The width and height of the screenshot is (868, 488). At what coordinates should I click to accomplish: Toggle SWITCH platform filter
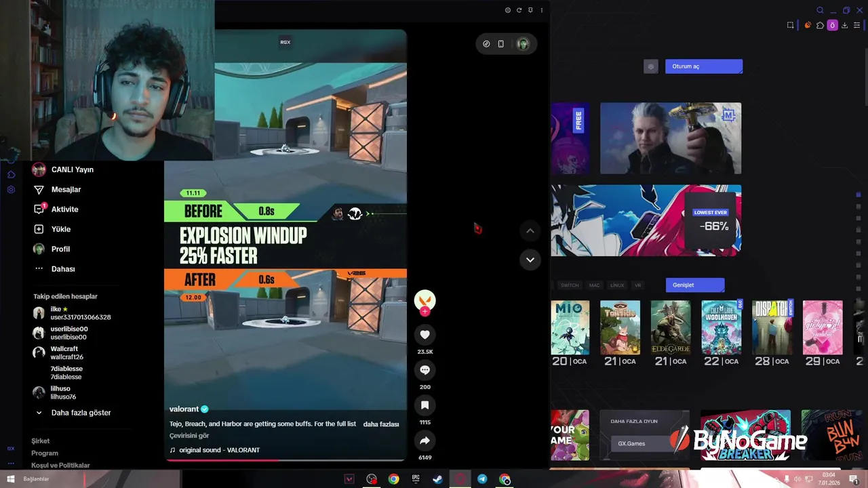[x=570, y=285]
